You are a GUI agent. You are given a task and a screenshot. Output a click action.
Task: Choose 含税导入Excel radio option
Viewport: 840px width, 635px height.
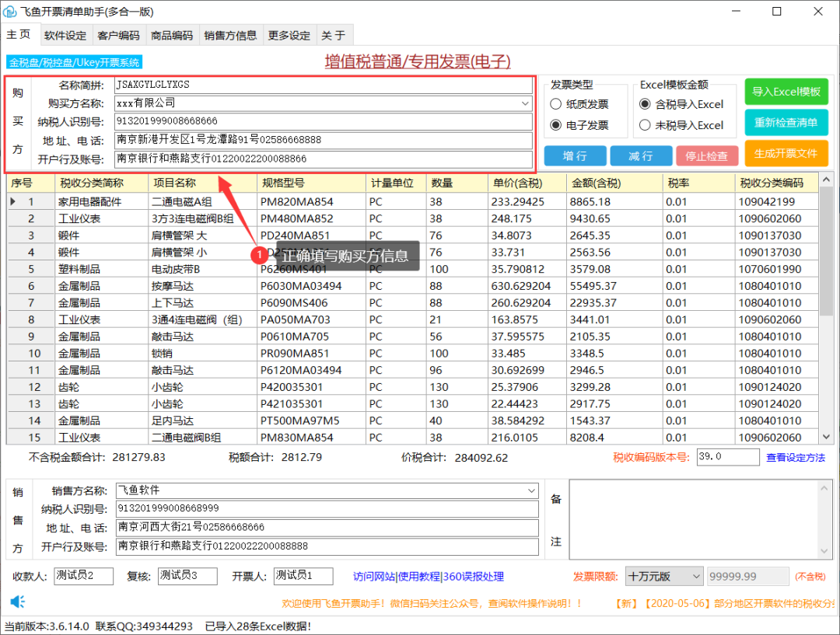[x=645, y=104]
